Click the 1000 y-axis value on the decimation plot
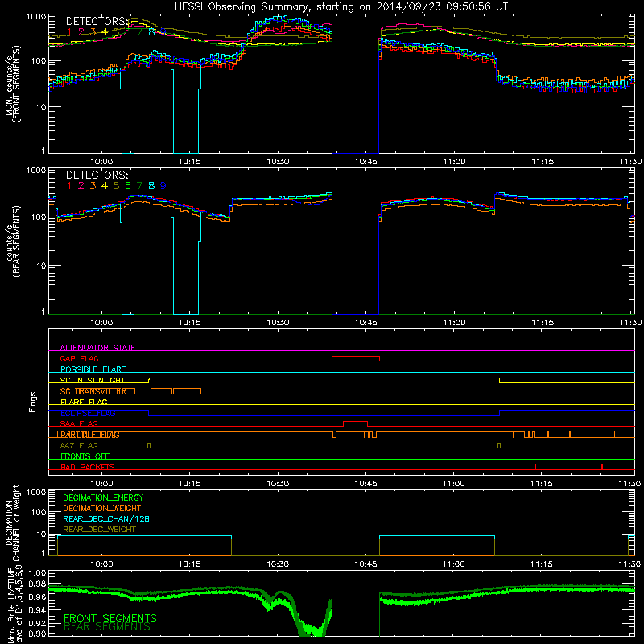The height and width of the screenshot is (644, 644). click(35, 492)
